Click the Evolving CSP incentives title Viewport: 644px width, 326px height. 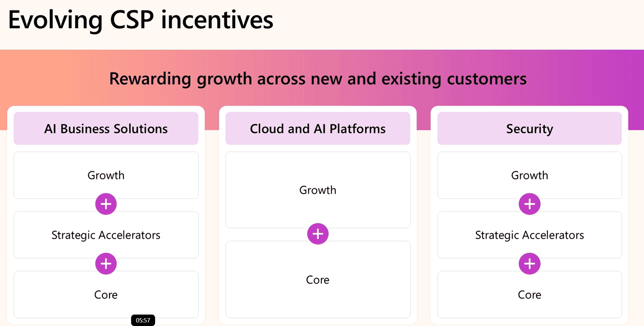tap(141, 20)
